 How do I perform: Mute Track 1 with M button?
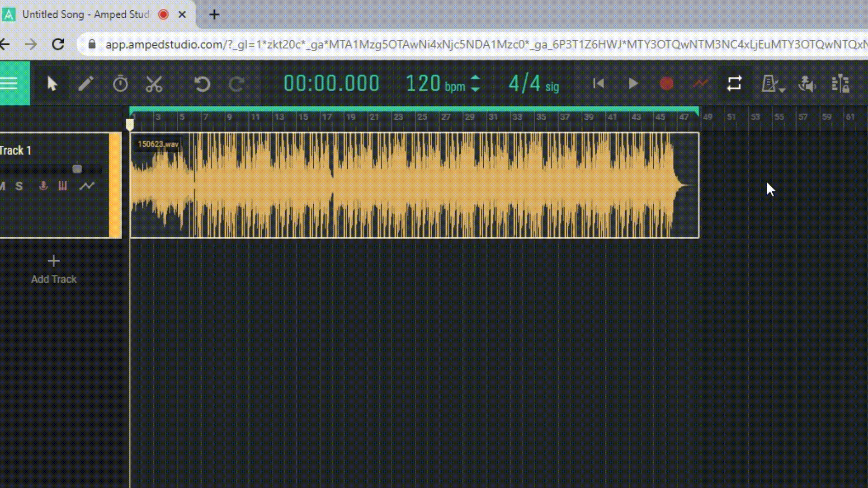tap(3, 186)
